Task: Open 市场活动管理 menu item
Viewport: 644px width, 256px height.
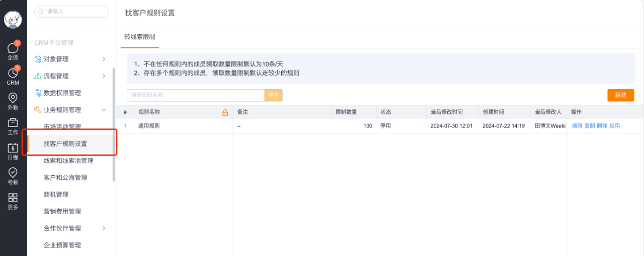Action: (x=62, y=126)
